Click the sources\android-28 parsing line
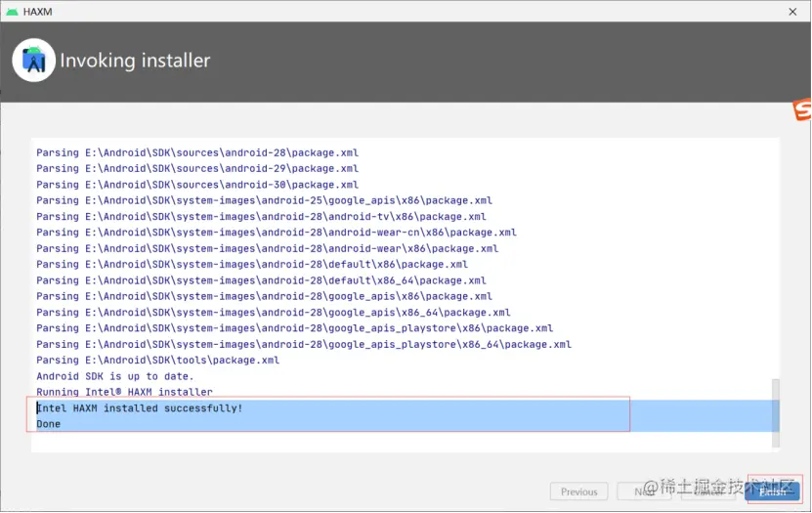The image size is (812, 513). pyautogui.click(x=197, y=152)
